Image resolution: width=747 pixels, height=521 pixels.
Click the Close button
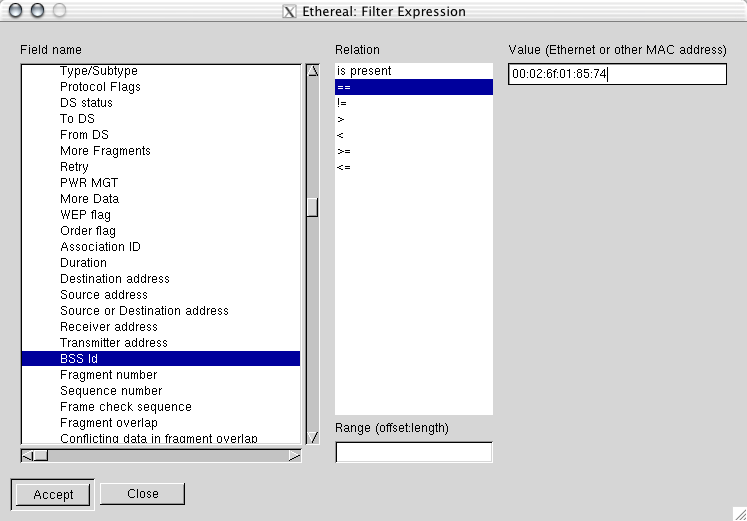click(142, 494)
